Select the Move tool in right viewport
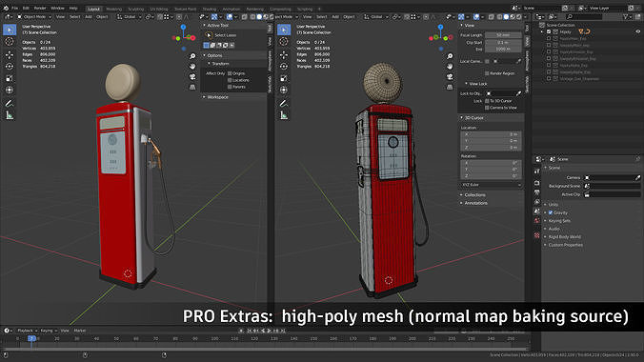This screenshot has width=644, height=362. [x=284, y=55]
